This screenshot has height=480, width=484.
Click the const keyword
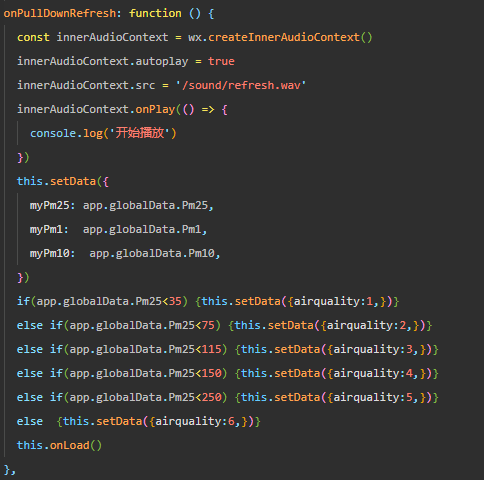[33, 37]
